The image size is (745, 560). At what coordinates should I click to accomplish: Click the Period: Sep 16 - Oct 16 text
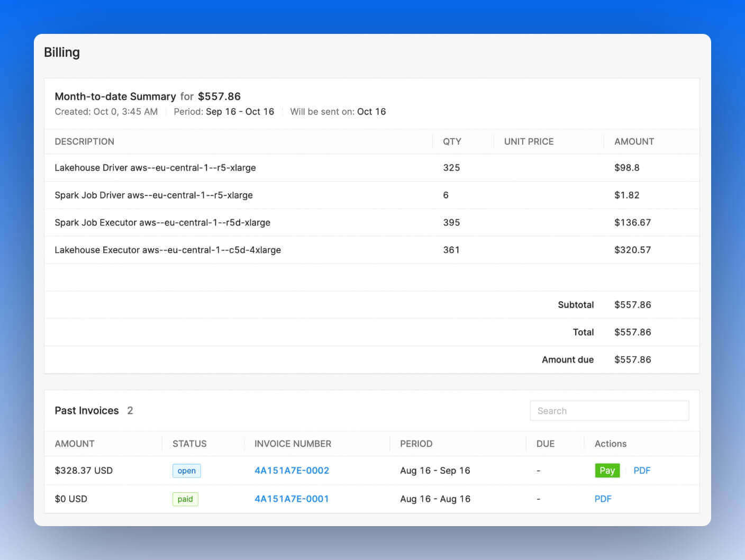[x=224, y=112]
